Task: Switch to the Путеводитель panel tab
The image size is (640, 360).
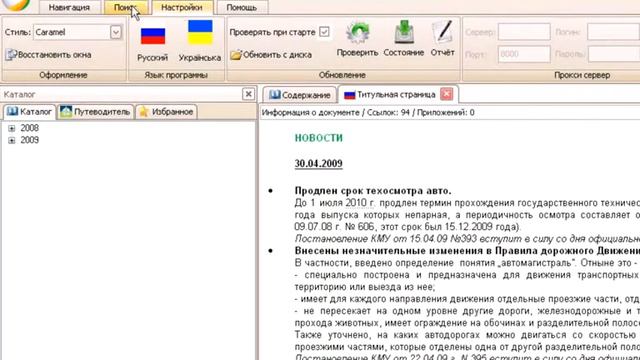Action: pyautogui.click(x=96, y=111)
